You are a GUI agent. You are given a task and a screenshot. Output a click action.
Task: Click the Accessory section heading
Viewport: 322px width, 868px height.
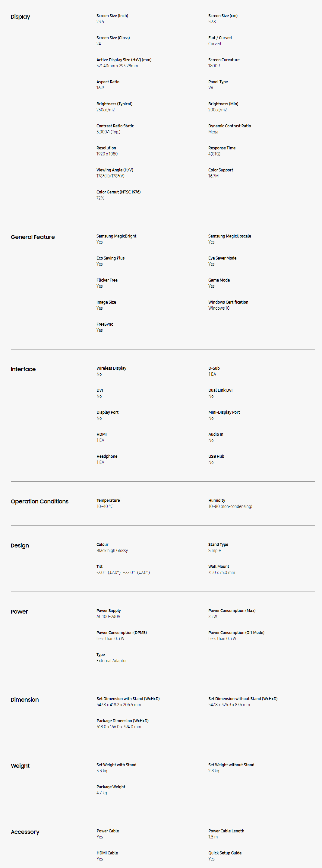pyautogui.click(x=25, y=832)
